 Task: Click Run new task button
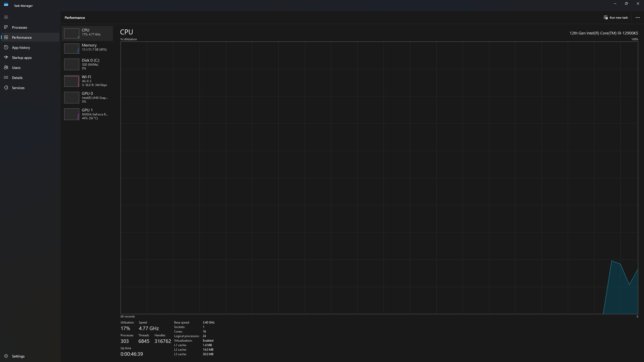(616, 18)
